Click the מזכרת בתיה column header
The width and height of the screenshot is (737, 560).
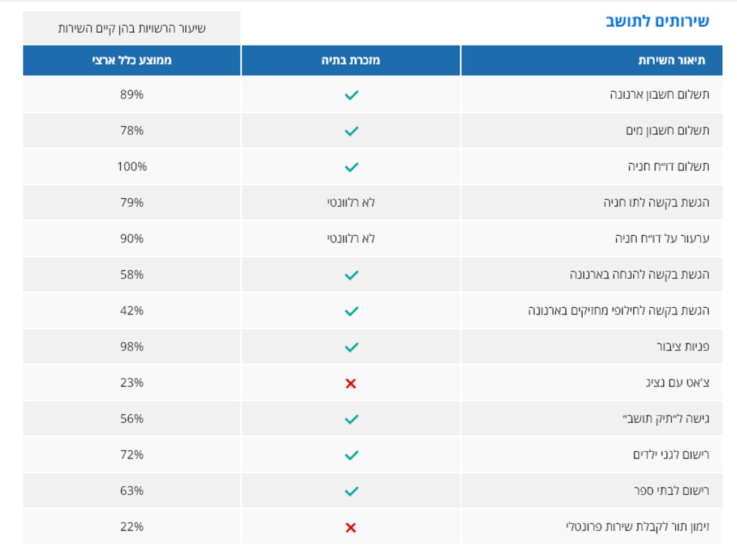point(350,61)
